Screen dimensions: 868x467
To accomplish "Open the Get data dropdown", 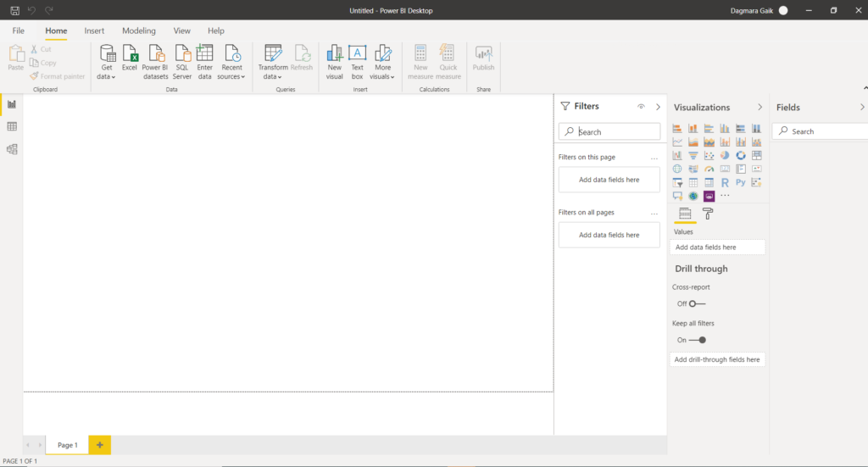I will pyautogui.click(x=106, y=62).
